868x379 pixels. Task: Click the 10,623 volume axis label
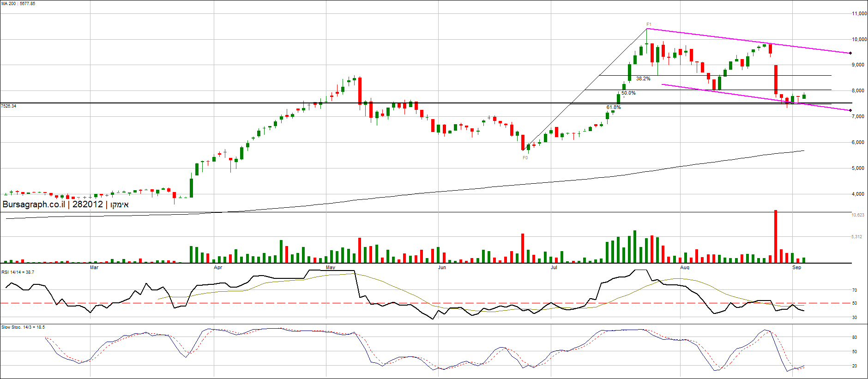point(858,215)
